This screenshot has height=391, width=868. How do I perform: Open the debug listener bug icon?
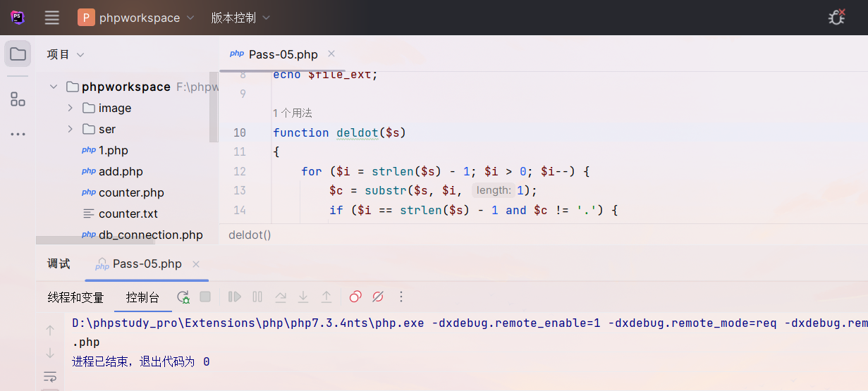click(x=836, y=18)
